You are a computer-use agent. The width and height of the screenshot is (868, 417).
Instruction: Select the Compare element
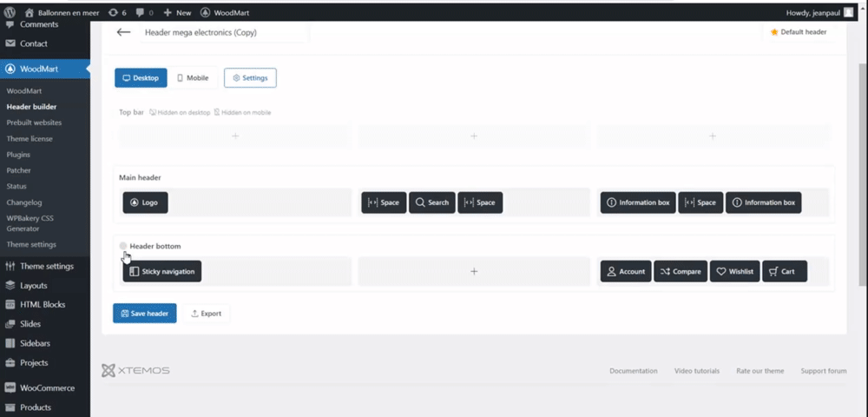coord(681,271)
